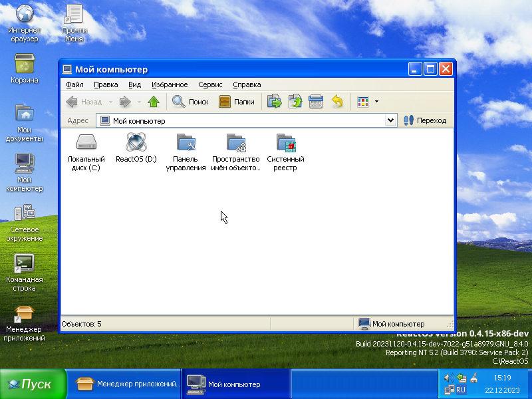
Task: Open Менеджер приложений desktop shortcut
Action: [25, 323]
